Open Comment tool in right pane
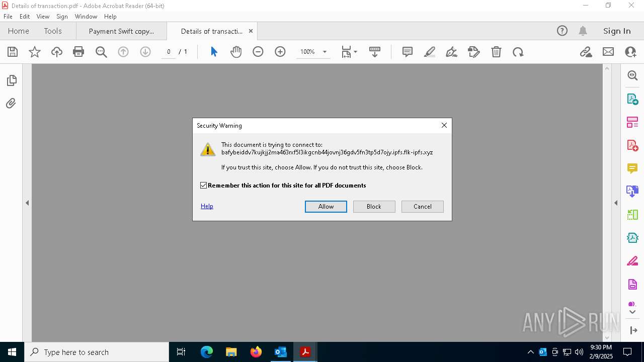The height and width of the screenshot is (362, 644). click(632, 168)
